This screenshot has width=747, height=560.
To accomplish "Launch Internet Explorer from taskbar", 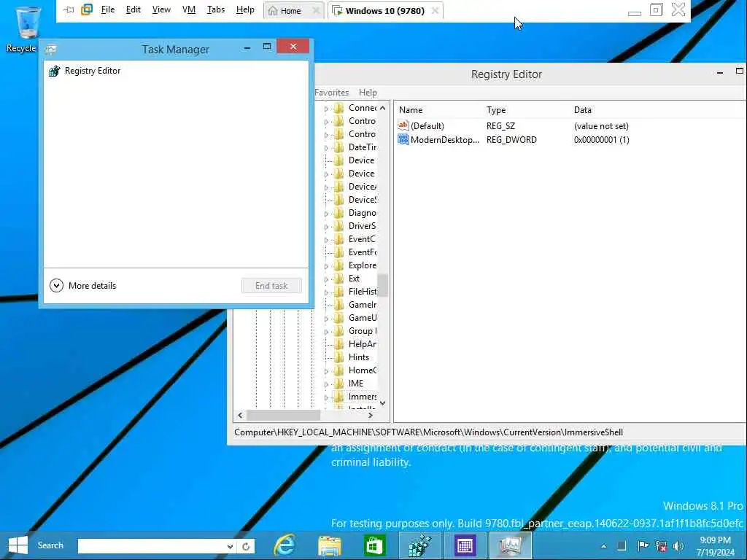I will (x=285, y=545).
